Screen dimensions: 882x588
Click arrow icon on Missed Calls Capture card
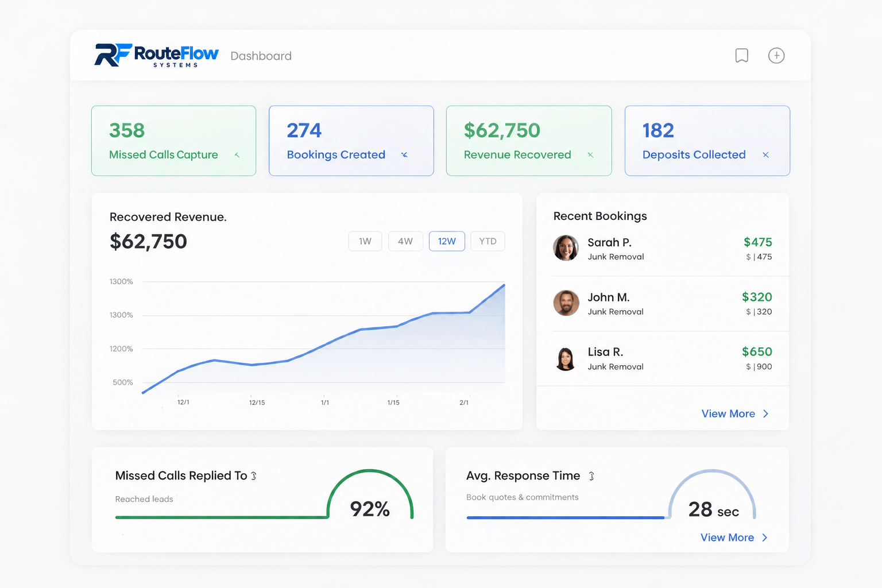click(237, 155)
